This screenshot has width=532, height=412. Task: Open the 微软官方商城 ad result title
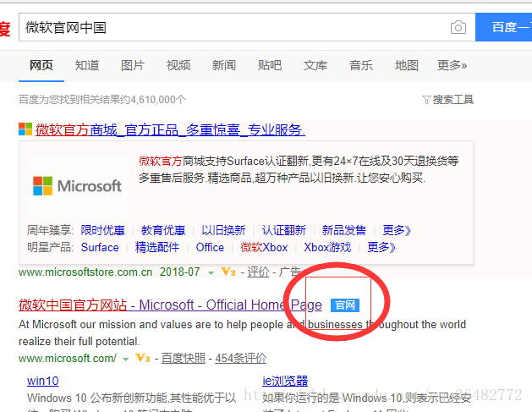(x=170, y=130)
